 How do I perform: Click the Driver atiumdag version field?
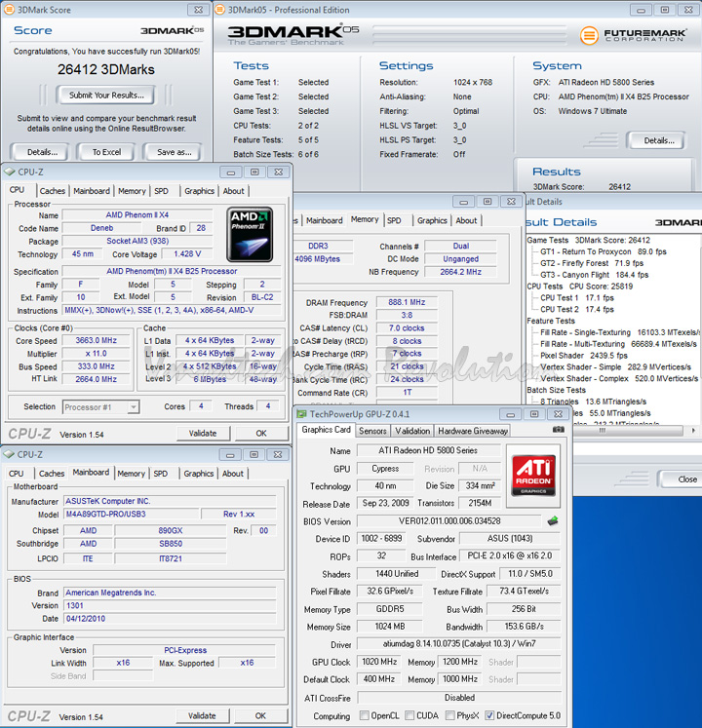point(458,644)
